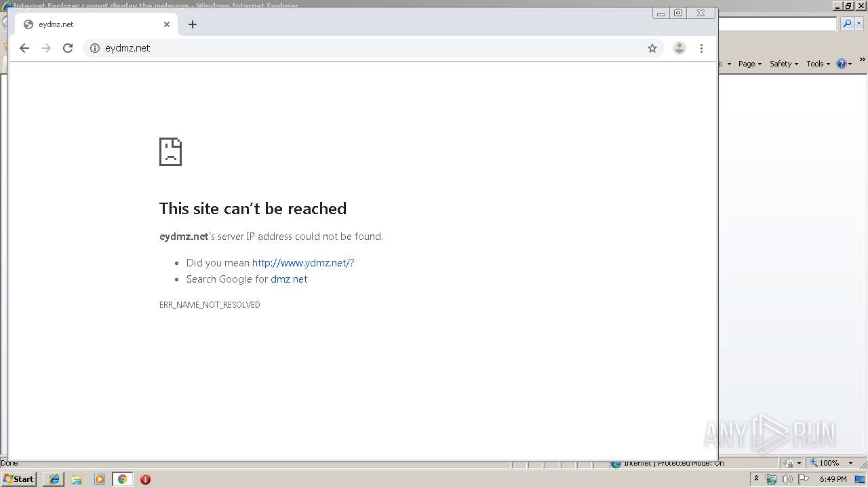Viewport: 868px width, 488px height.
Task: Open the Windows Start menu
Action: [19, 479]
